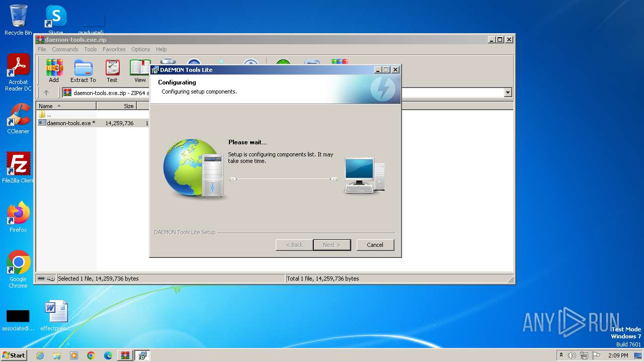Select the effectpres Word document on desktop
Image resolution: width=644 pixels, height=362 pixels.
tap(55, 316)
